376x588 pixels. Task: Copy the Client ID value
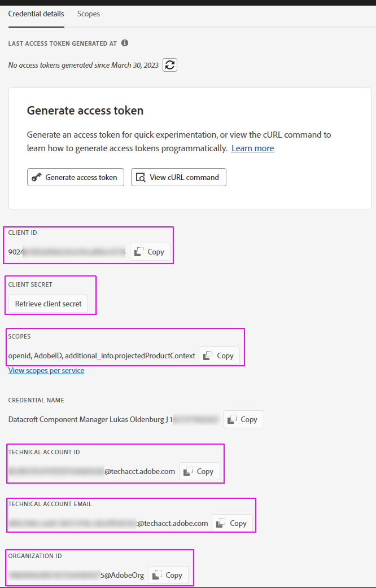(150, 252)
